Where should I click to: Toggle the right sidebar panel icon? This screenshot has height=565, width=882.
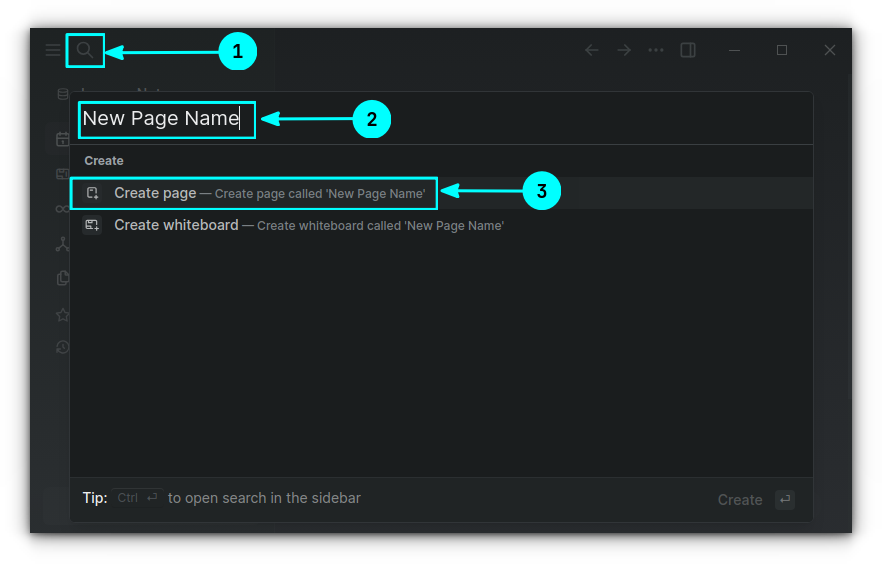click(x=688, y=50)
